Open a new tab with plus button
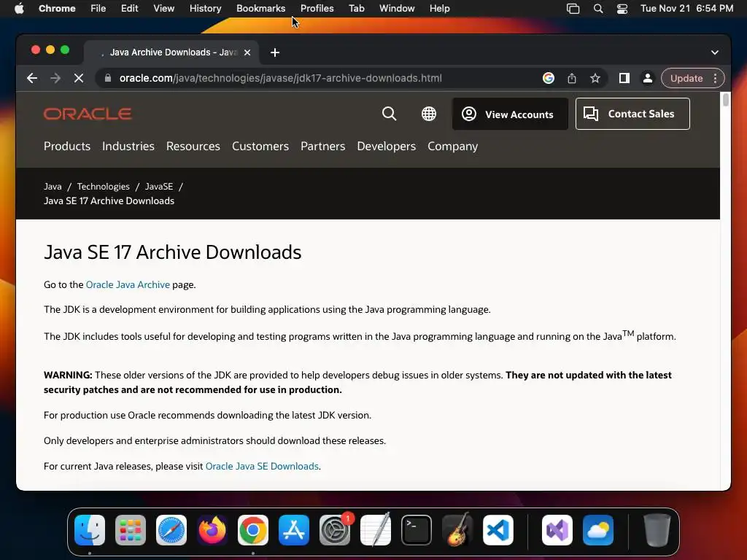Screen dimensions: 747x560 pos(275,52)
